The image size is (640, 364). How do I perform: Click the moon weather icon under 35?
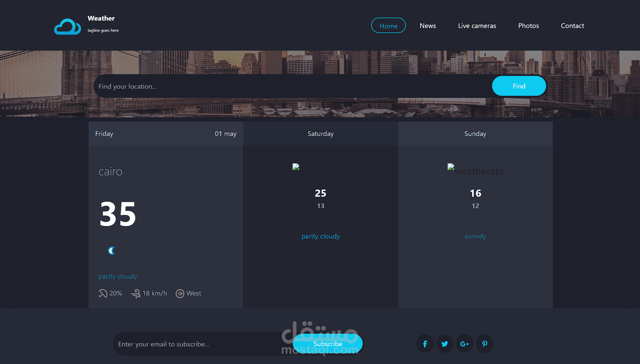coord(111,251)
